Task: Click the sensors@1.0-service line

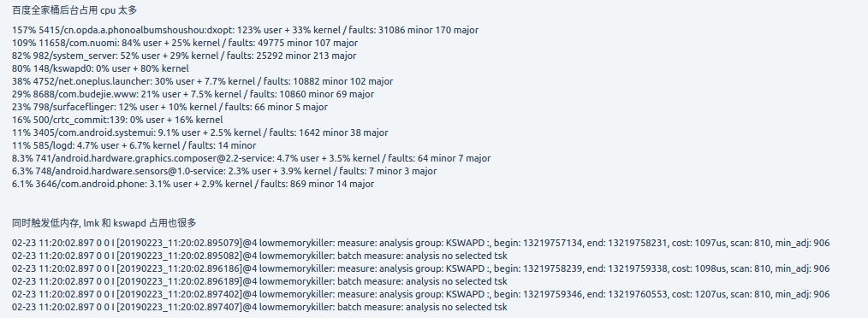Action: point(224,171)
